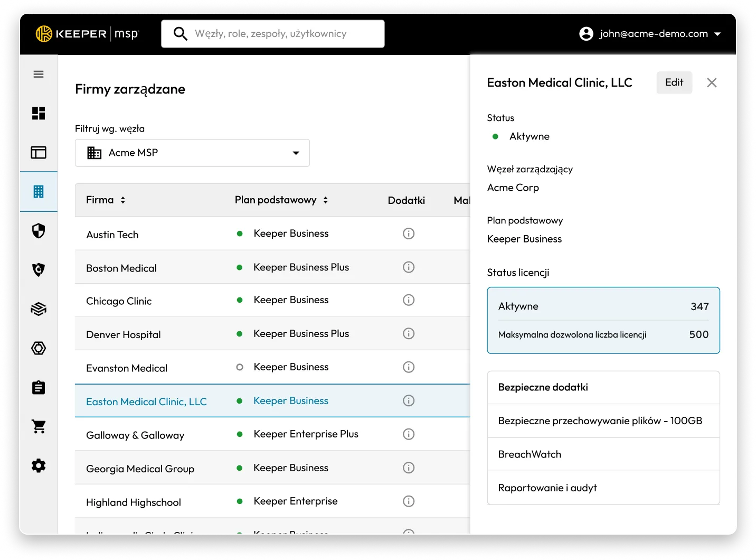Open the dashboard icon in sidebar
Image resolution: width=756 pixels, height=560 pixels.
(39, 114)
